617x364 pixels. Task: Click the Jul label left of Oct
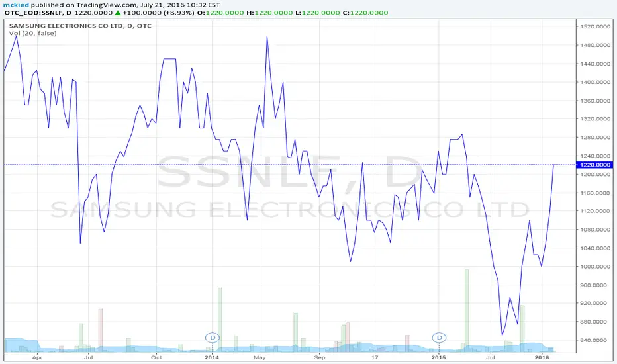coord(88,357)
